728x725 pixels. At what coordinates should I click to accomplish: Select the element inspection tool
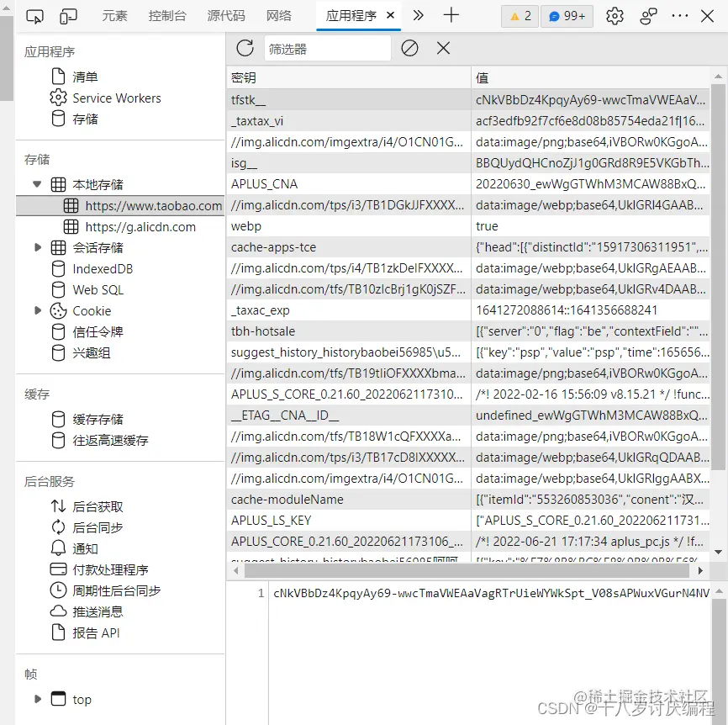click(x=35, y=14)
